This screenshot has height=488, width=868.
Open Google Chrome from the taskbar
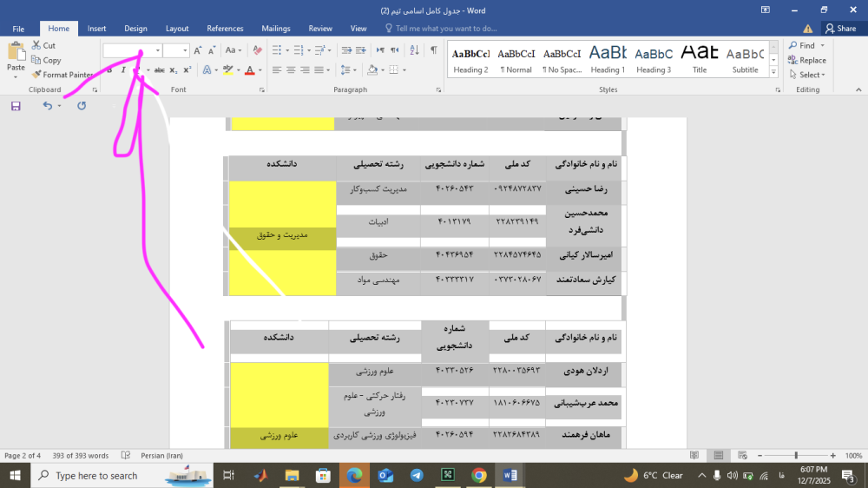(479, 475)
